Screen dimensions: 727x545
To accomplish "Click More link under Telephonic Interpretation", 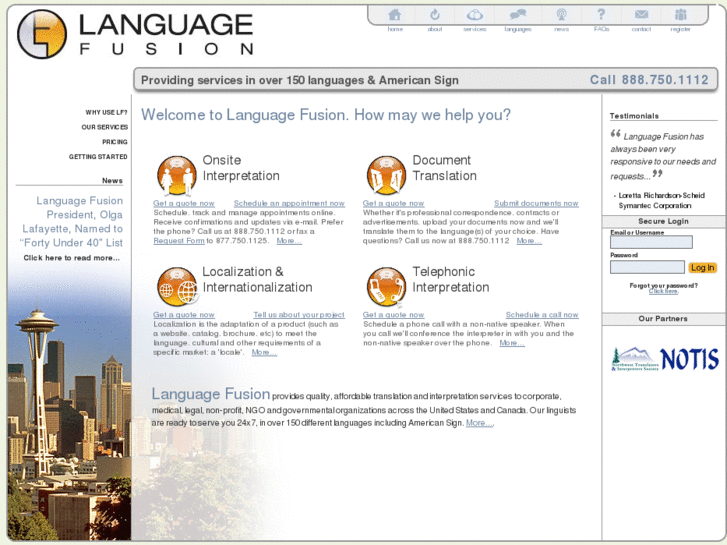I will pos(512,343).
